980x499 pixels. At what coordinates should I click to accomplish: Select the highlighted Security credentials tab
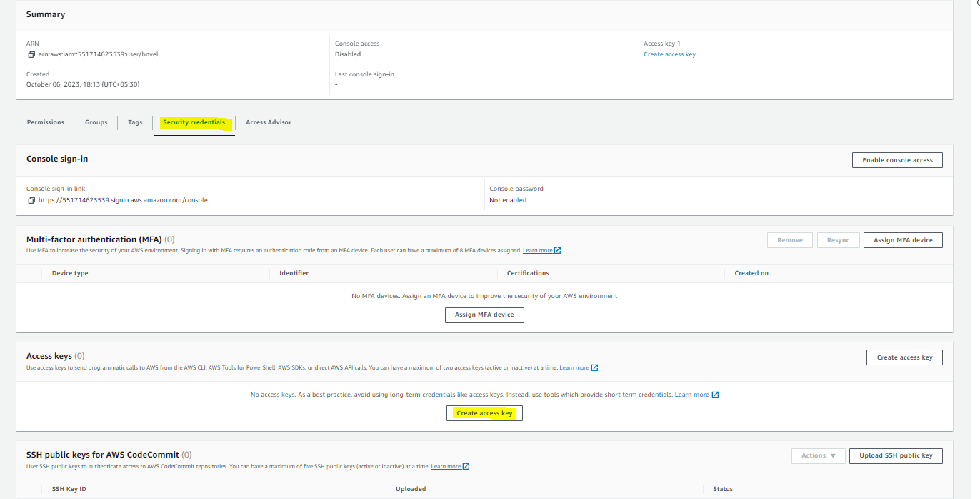click(x=194, y=122)
